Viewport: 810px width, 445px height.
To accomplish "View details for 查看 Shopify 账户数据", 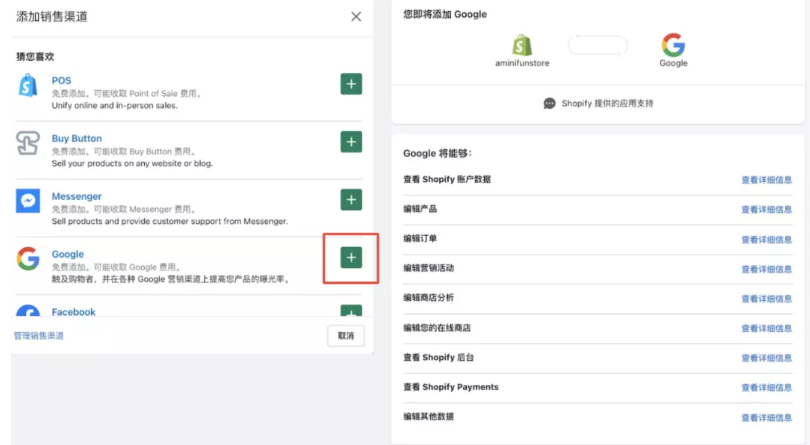I will pyautogui.click(x=767, y=180).
